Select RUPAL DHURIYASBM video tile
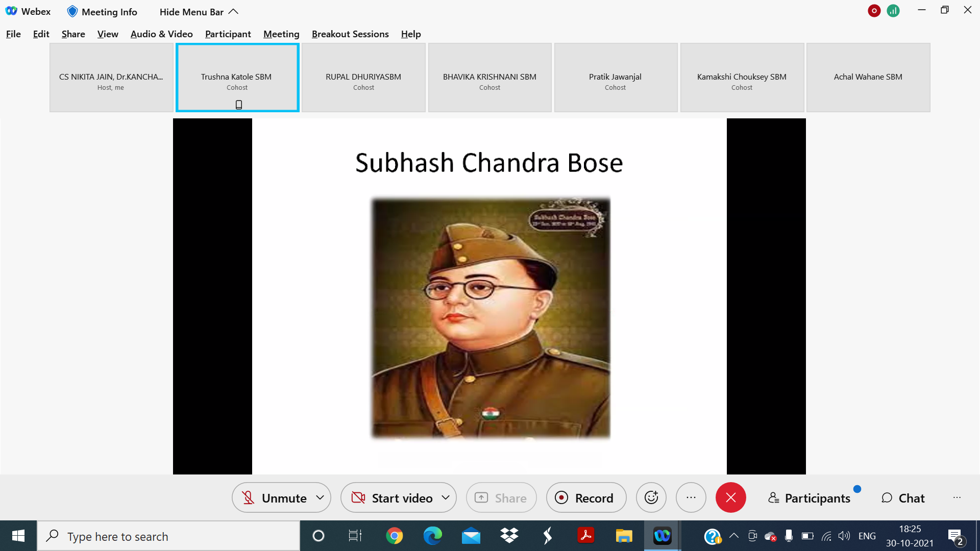This screenshot has height=551, width=980. 363,78
